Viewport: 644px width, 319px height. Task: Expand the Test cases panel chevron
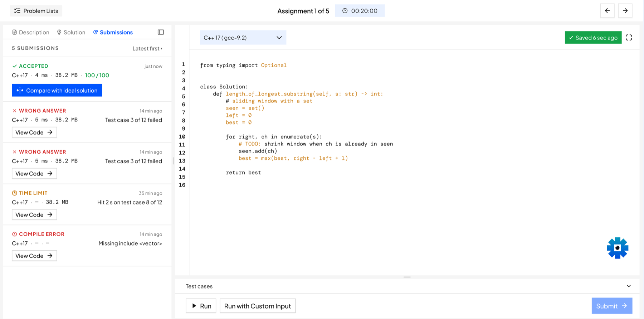629,286
